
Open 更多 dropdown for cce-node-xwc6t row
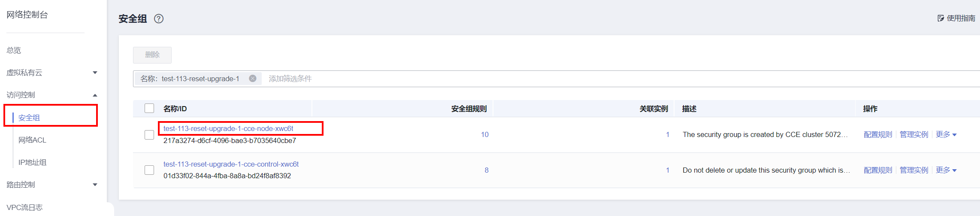[x=946, y=135]
